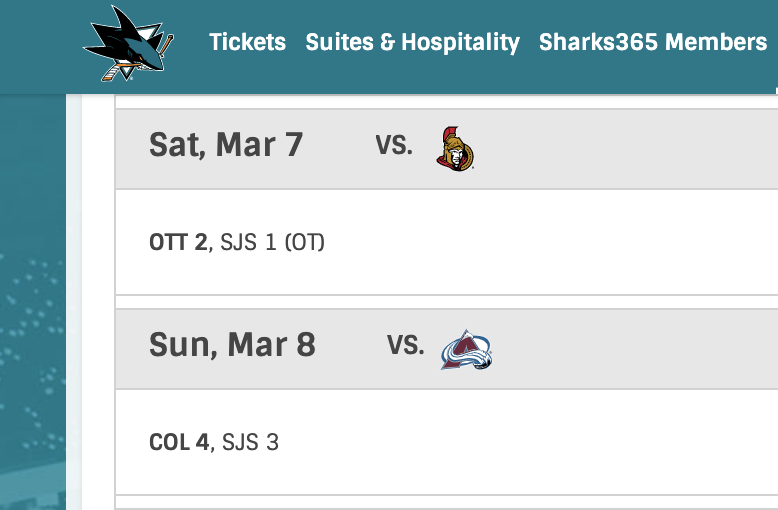Click the teal navigation bar left of logo
Image resolution: width=778 pixels, height=510 pixels.
(x=40, y=46)
